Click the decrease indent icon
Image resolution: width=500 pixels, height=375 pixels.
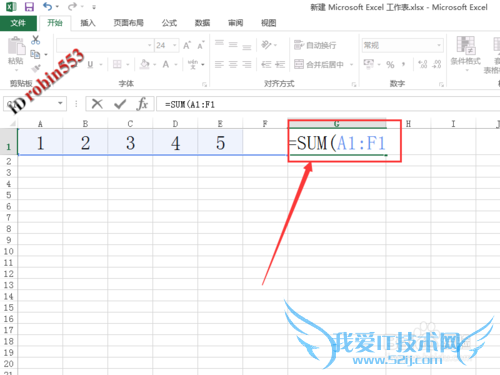click(266, 64)
